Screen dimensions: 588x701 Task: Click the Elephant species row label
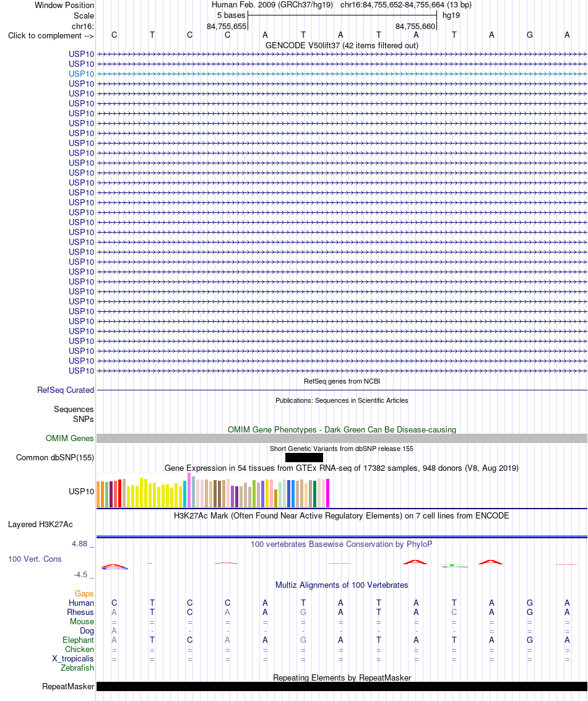(x=78, y=640)
